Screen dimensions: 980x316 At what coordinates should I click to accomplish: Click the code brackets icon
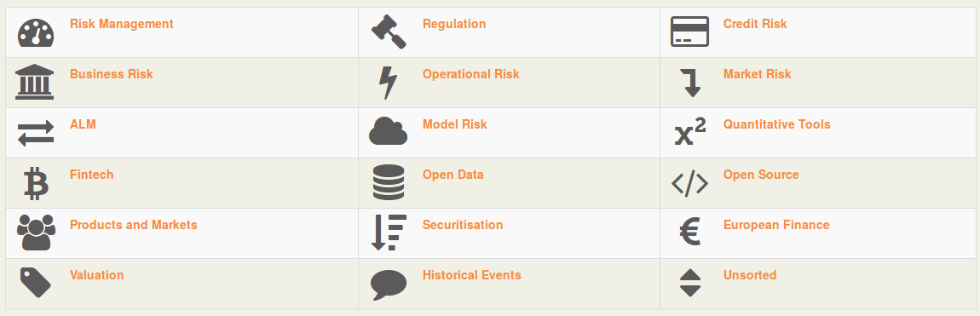click(x=689, y=183)
